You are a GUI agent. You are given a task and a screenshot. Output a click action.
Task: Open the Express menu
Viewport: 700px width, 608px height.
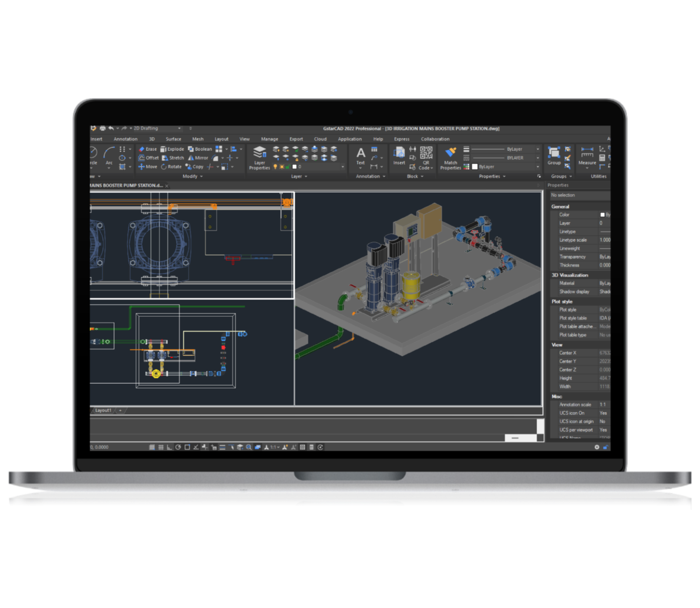[x=402, y=139]
